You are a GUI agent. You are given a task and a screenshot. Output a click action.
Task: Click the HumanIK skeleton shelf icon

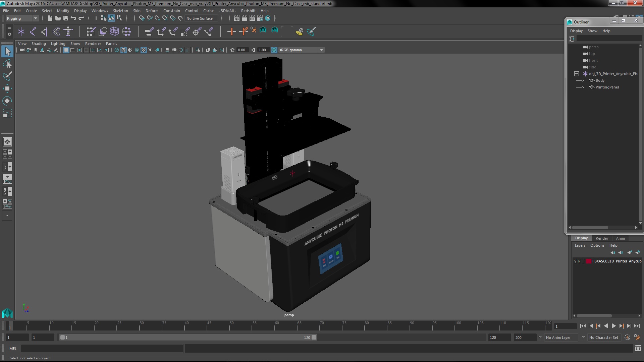(68, 32)
